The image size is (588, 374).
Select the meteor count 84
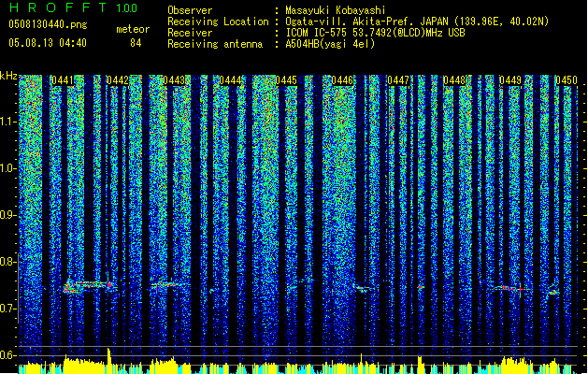[136, 43]
